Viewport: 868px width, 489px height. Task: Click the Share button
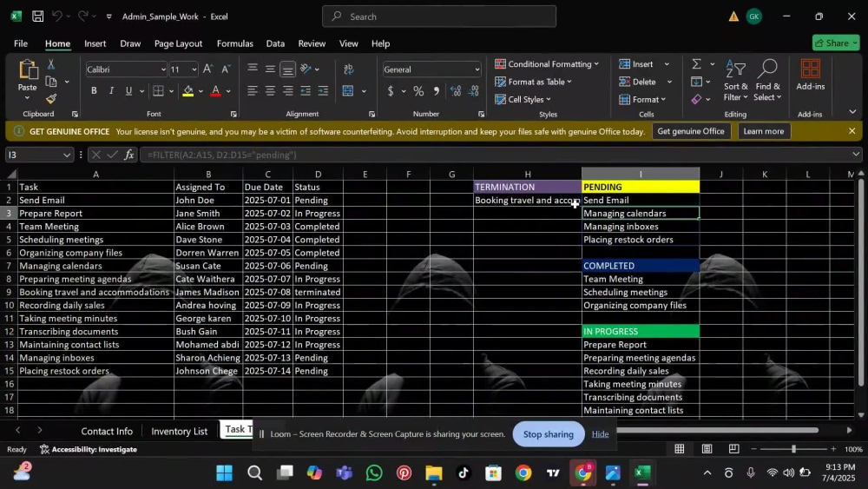(x=835, y=43)
